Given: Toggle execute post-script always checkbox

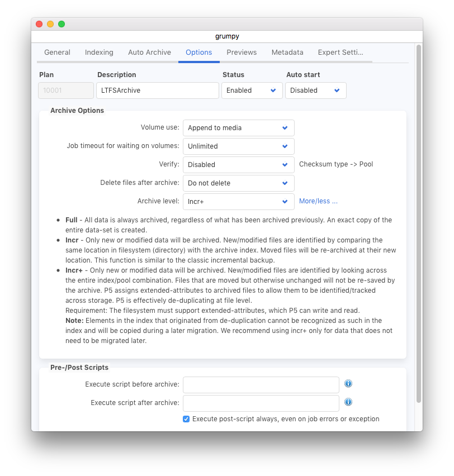Looking at the screenshot, I should point(186,419).
